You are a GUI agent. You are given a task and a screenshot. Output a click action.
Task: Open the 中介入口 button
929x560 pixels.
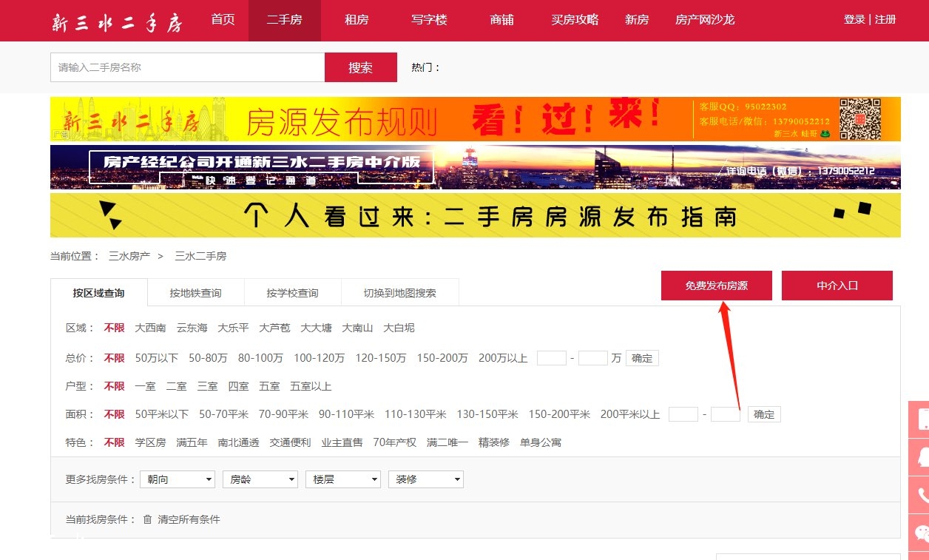pyautogui.click(x=837, y=286)
